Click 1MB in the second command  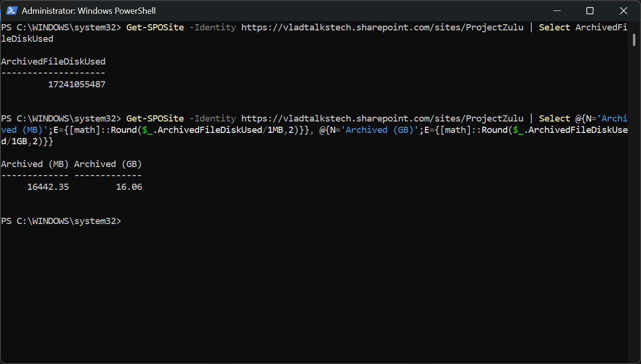(x=275, y=130)
